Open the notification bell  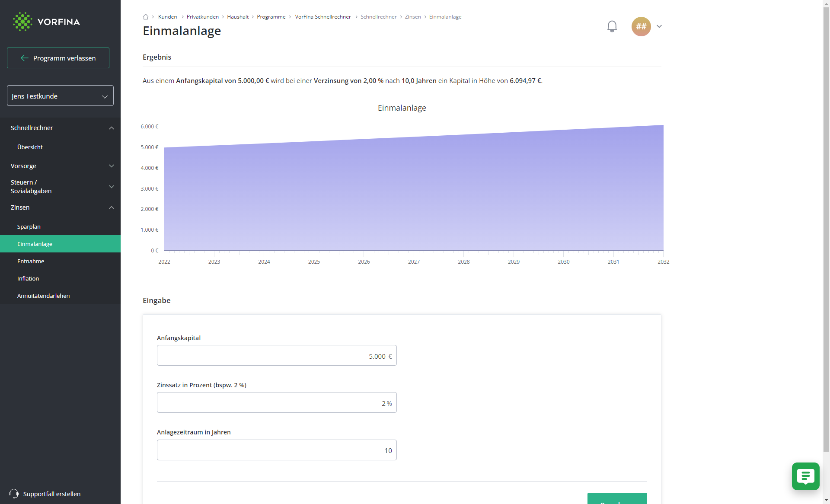click(612, 26)
